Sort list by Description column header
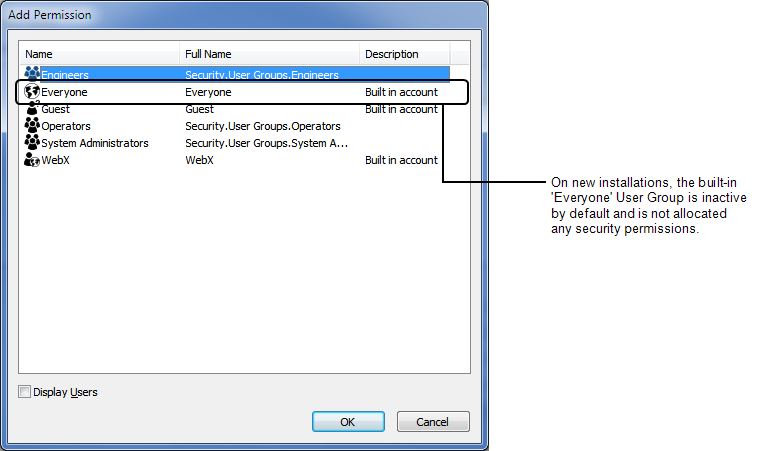 pos(404,54)
